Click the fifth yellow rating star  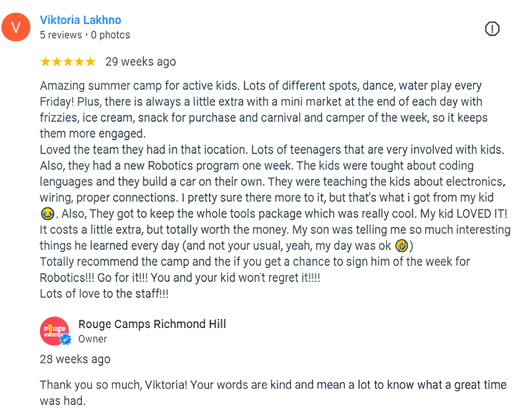[91, 62]
